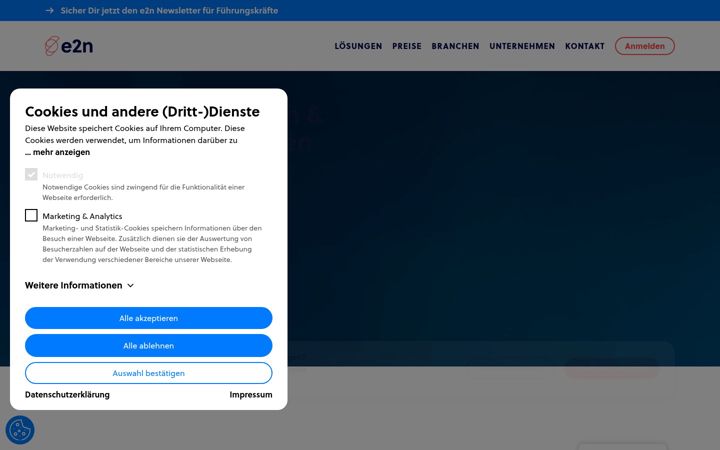Open the Preise menu item

tap(407, 46)
